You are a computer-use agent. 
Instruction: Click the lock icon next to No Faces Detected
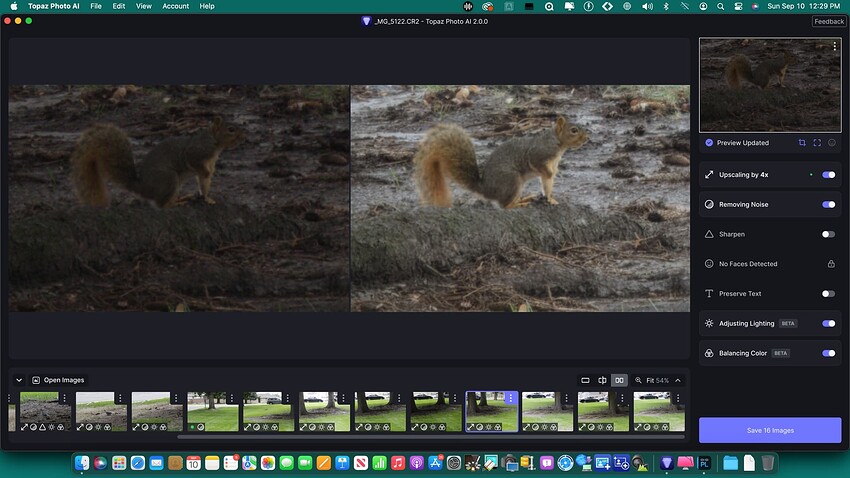tap(830, 264)
